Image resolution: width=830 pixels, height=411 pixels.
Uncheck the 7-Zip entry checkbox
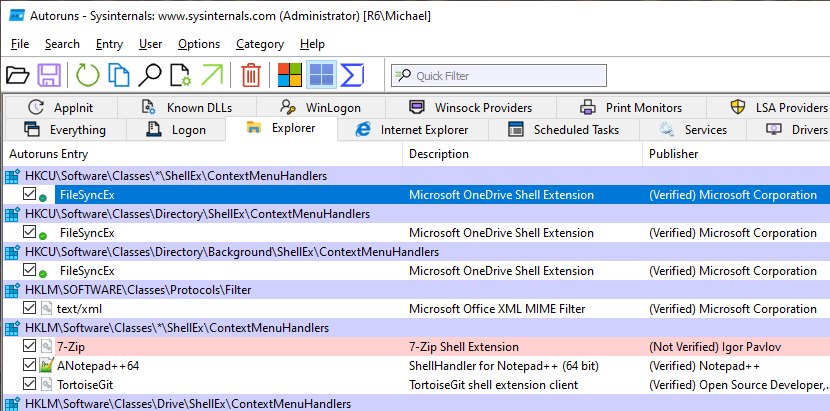coord(30,347)
